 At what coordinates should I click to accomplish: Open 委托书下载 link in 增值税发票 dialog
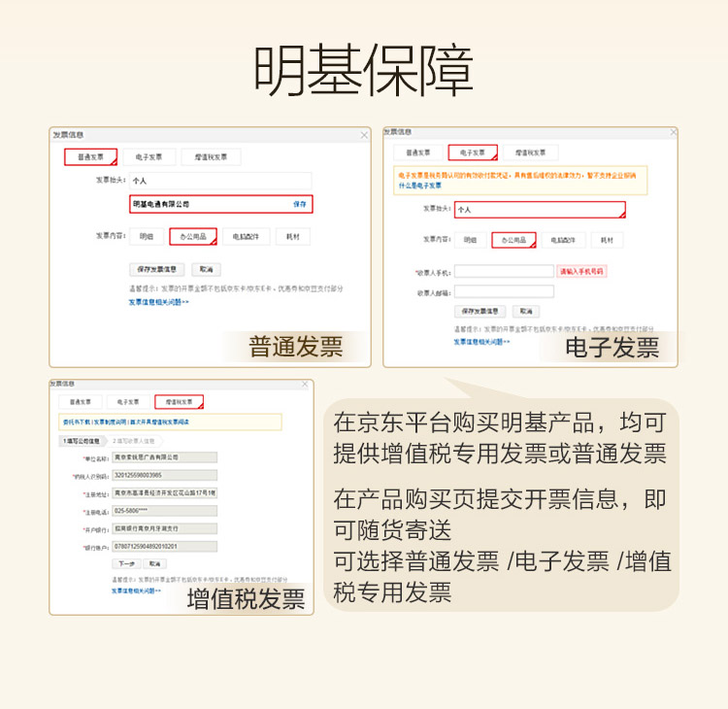point(77,422)
